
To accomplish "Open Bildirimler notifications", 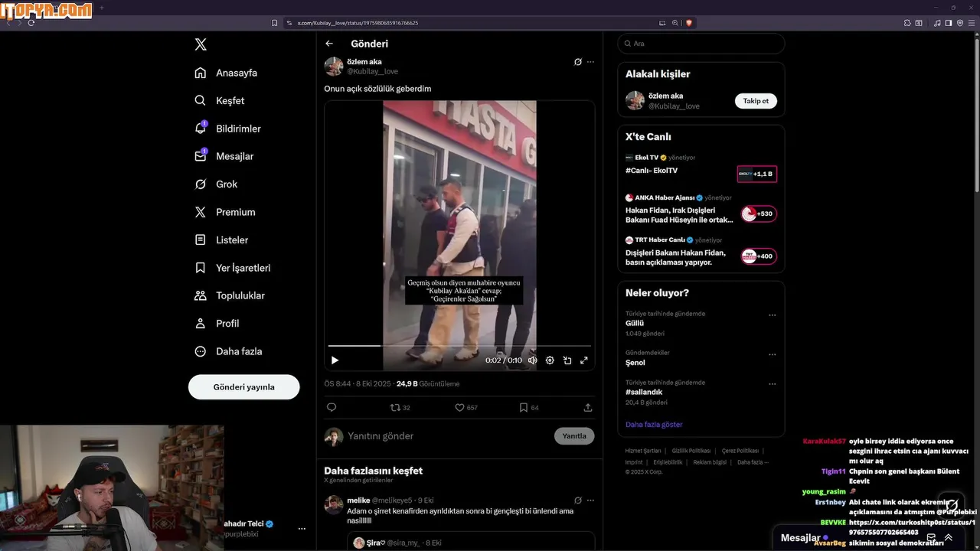I will pos(227,129).
